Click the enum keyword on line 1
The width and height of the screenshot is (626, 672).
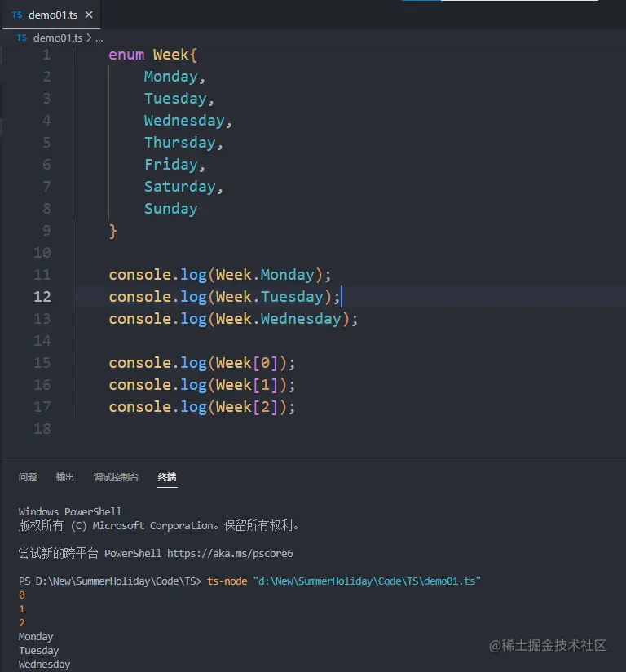tap(126, 55)
